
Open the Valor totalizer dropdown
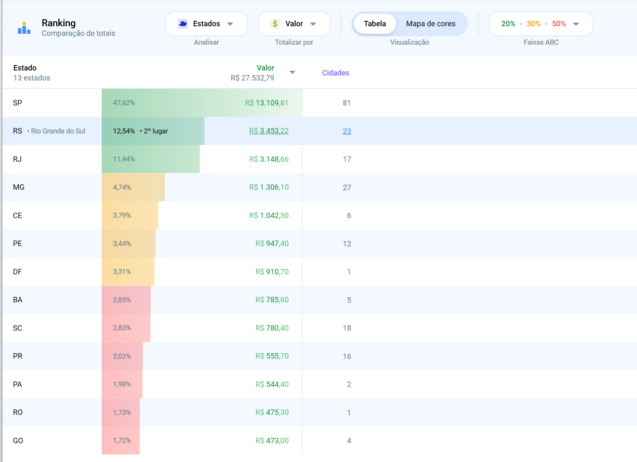point(294,24)
